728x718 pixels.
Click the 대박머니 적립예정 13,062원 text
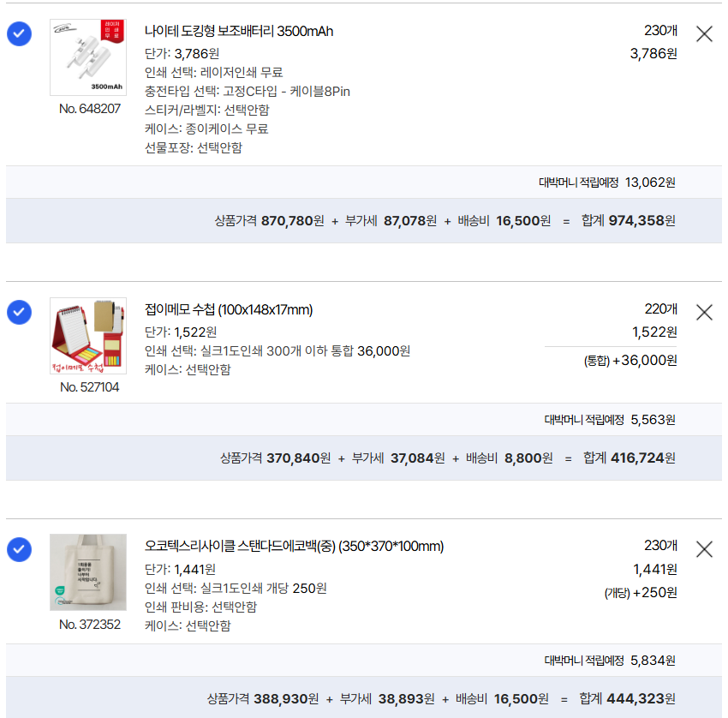607,182
